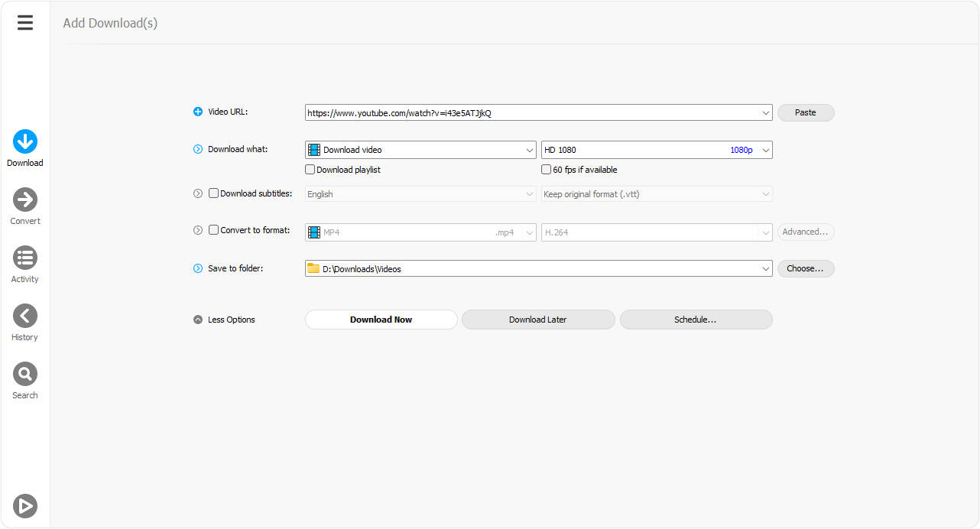
Task: Open the Download what dropdown
Action: click(x=531, y=149)
